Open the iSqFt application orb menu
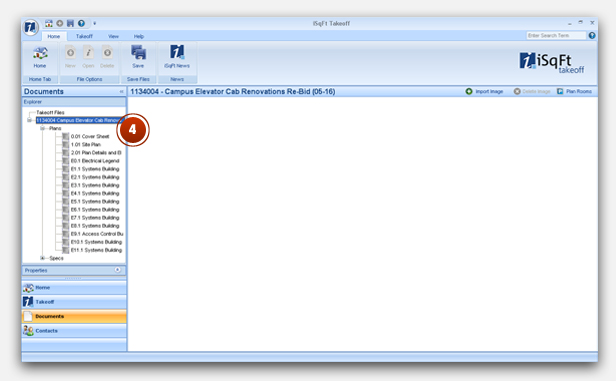The height and width of the screenshot is (381, 616). point(30,27)
